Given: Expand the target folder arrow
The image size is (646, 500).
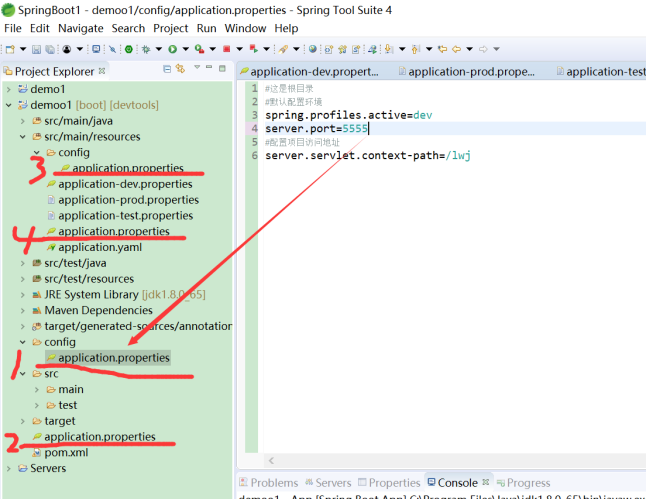Looking at the screenshot, I should [23, 421].
